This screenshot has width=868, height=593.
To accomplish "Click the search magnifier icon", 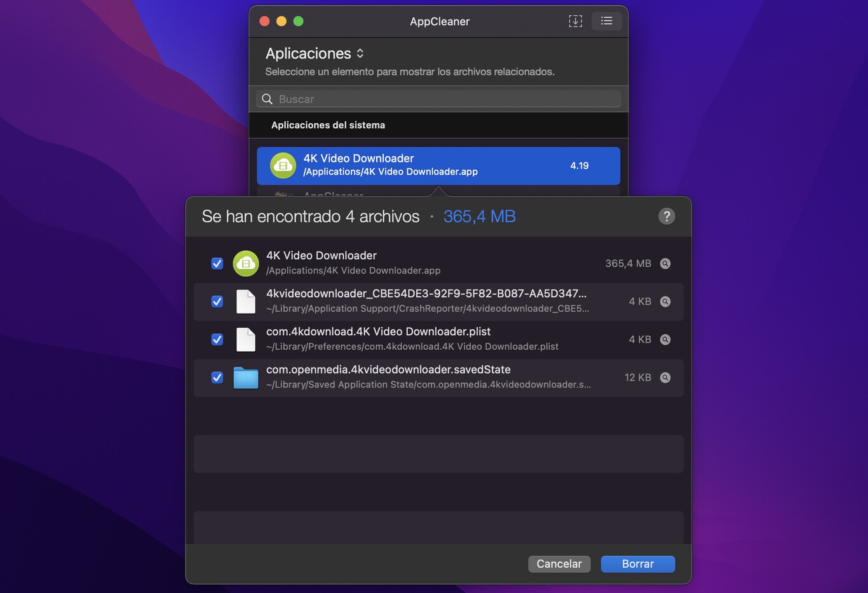I will click(x=268, y=99).
